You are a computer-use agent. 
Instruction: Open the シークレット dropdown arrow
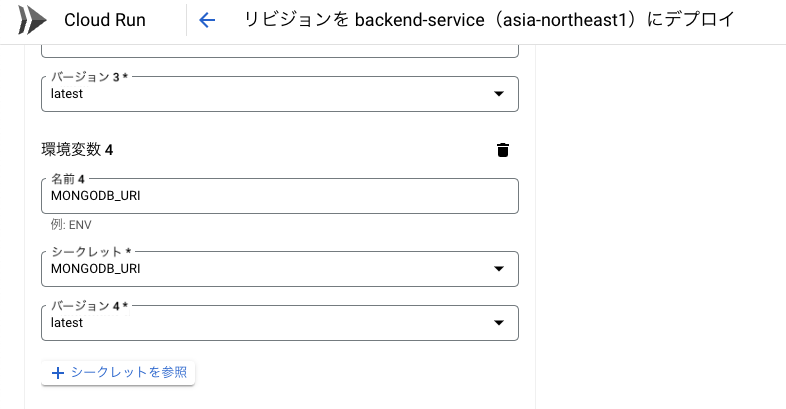click(x=498, y=269)
